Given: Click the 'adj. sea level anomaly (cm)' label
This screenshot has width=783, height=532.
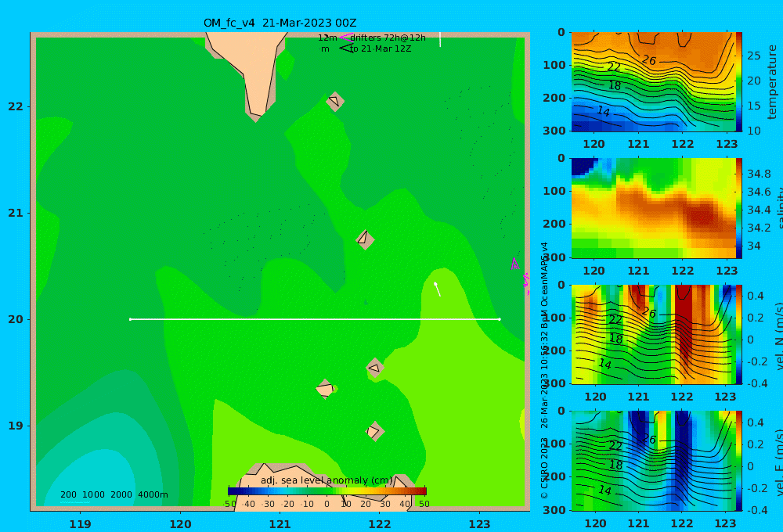Looking at the screenshot, I should coord(327,480).
